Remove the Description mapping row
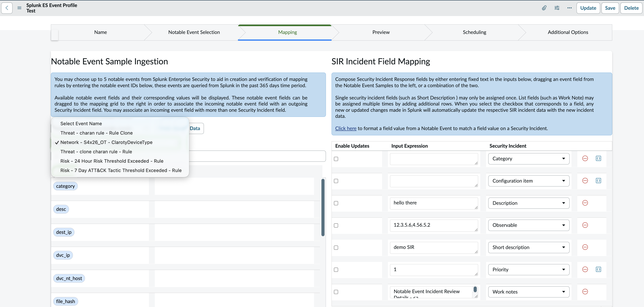Image resolution: width=644 pixels, height=307 pixels. [x=585, y=203]
